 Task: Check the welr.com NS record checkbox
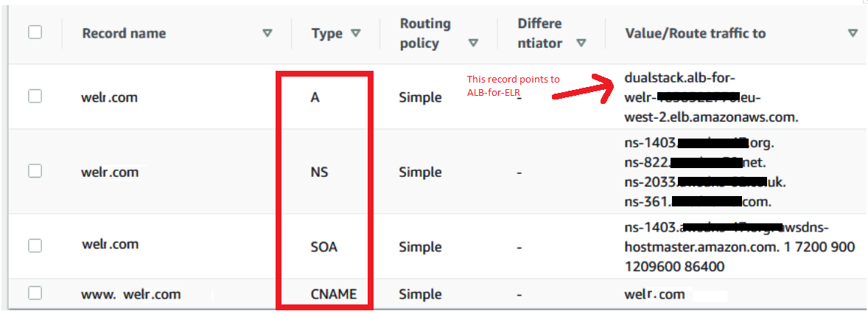point(35,171)
